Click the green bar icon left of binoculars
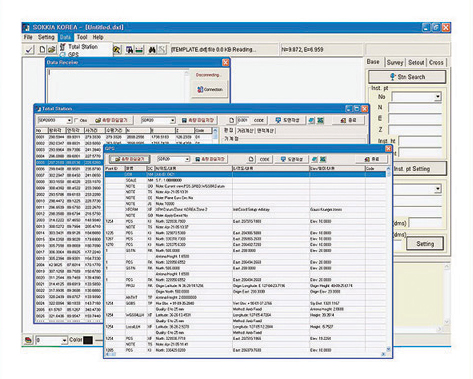 point(140,50)
